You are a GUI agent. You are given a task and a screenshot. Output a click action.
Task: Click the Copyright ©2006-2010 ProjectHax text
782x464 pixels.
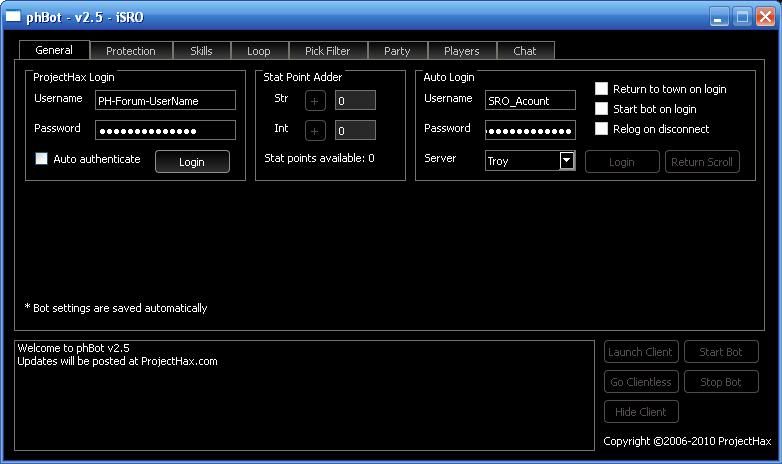coord(687,441)
